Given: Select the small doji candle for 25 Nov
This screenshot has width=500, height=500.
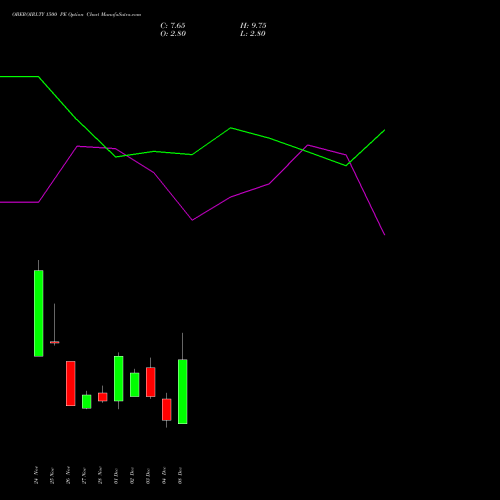Looking at the screenshot, I should [55, 342].
